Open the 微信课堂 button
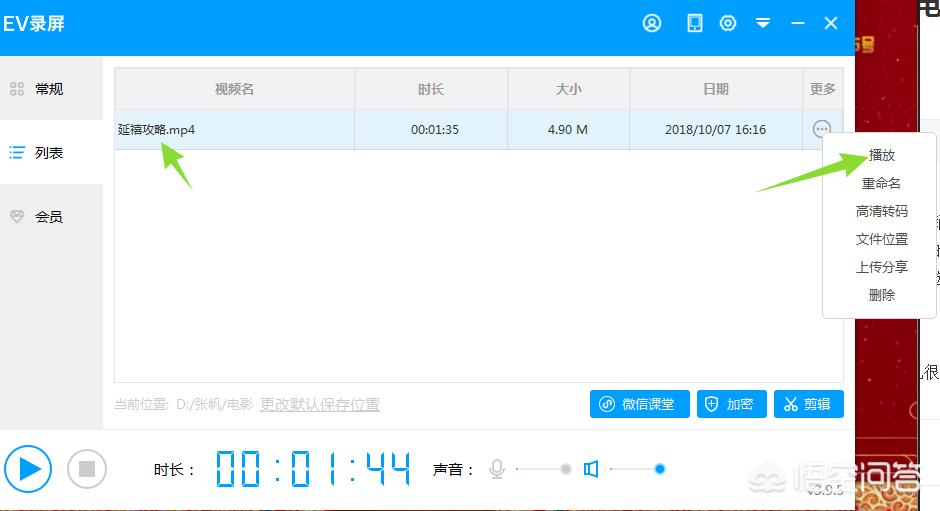940x511 pixels. (640, 404)
